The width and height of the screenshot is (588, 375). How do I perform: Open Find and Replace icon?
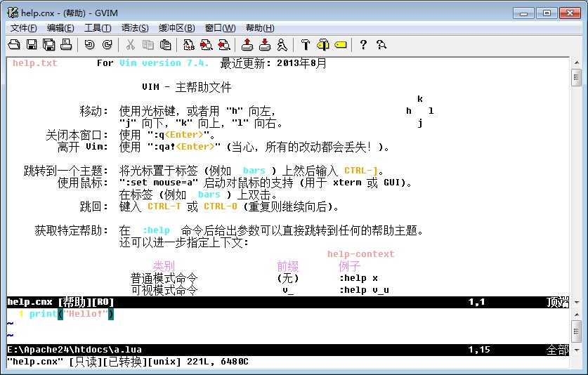(x=189, y=45)
